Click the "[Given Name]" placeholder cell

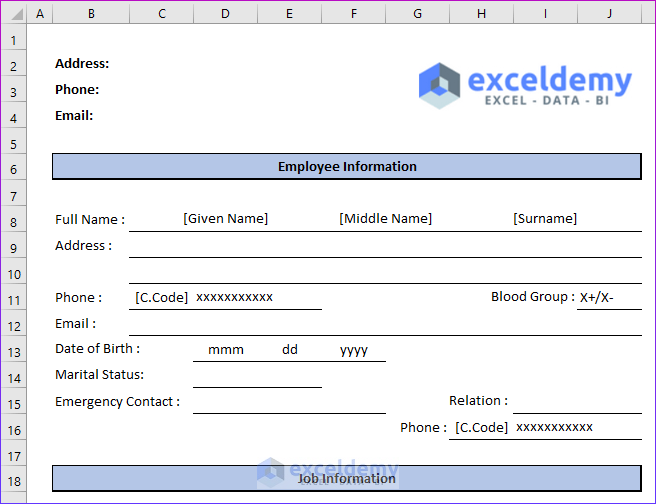[x=226, y=218]
